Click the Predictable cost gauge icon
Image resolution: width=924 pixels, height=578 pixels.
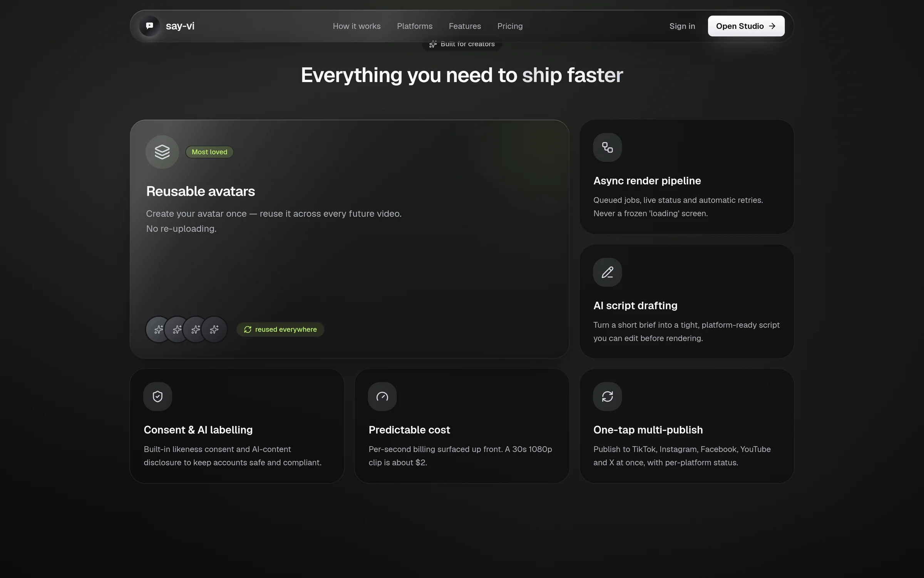tap(382, 396)
